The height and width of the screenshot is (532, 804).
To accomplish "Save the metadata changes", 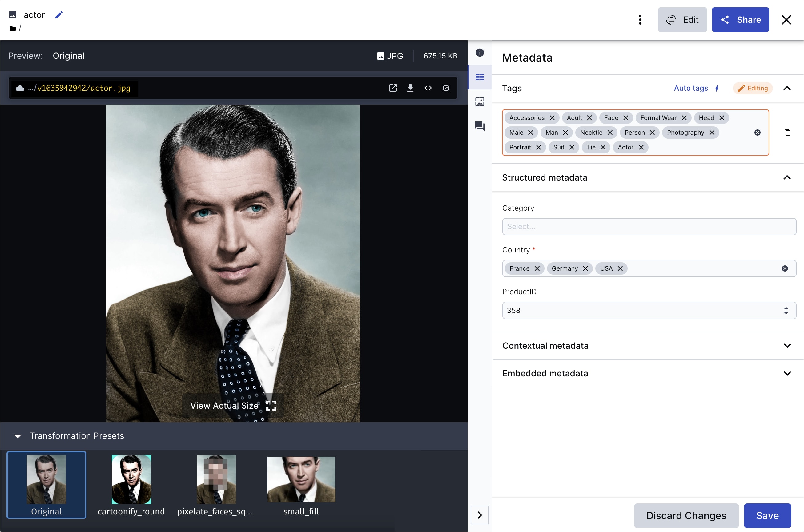I will pyautogui.click(x=767, y=515).
